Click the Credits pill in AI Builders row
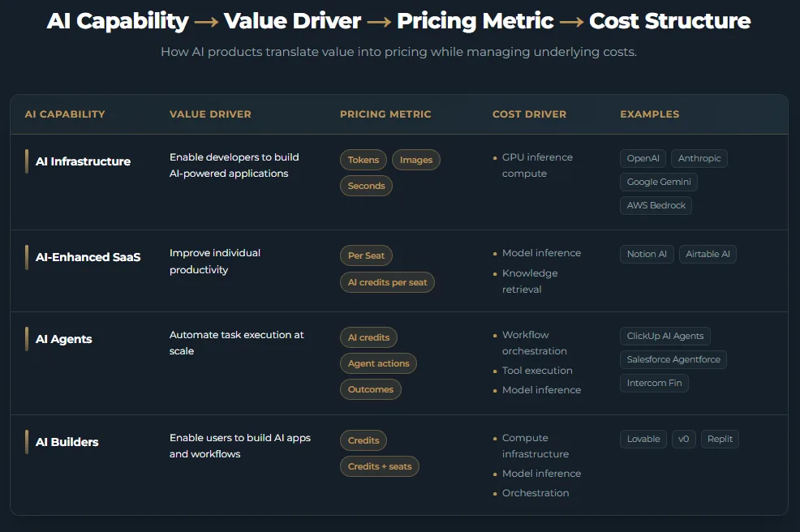Image resolution: width=800 pixels, height=532 pixels. click(x=363, y=440)
